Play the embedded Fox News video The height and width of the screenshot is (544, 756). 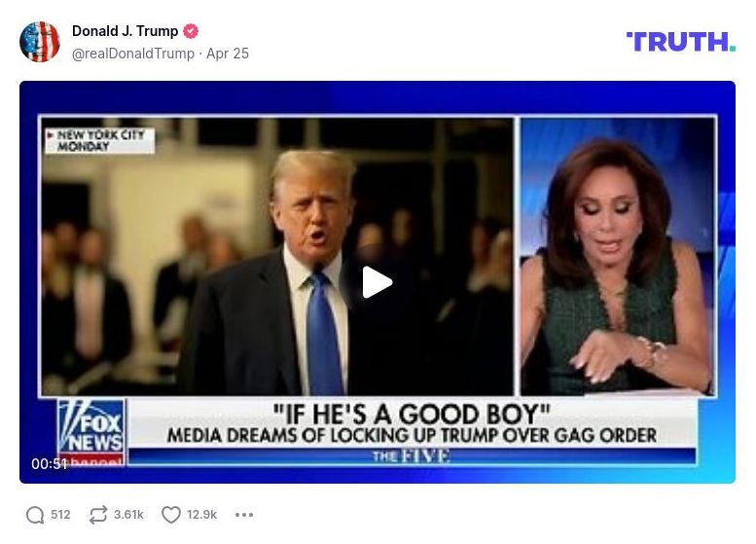[378, 282]
